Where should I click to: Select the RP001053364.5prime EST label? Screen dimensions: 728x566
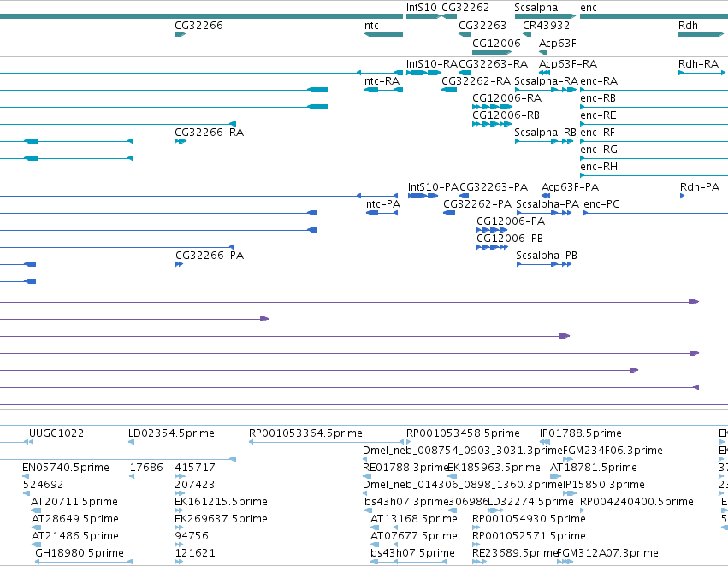click(x=305, y=433)
